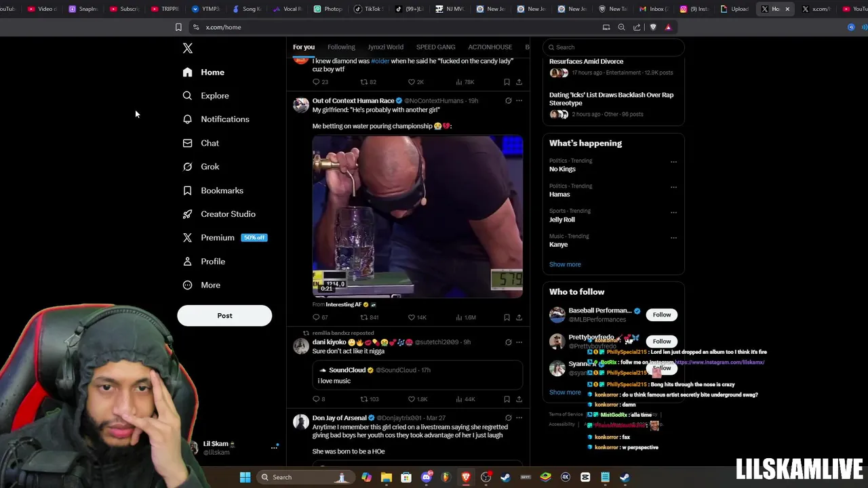
Task: Like dani kiyoko post with 1.8K likes
Action: (418, 399)
